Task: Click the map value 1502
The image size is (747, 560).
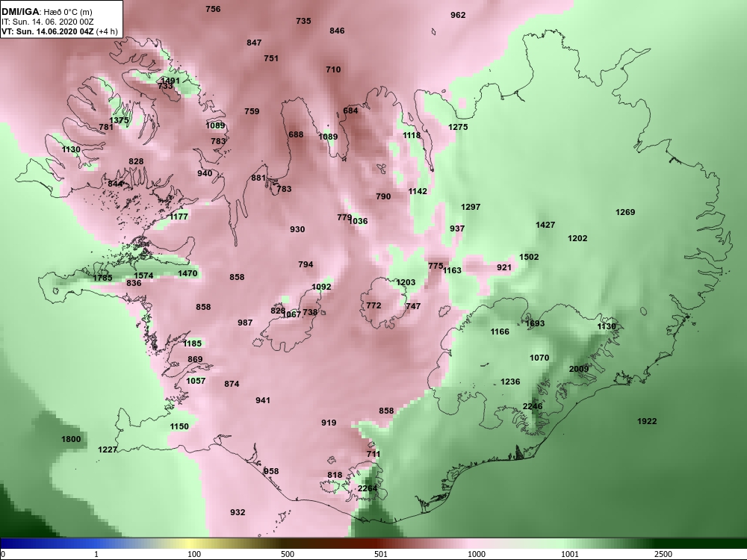Action: point(529,257)
